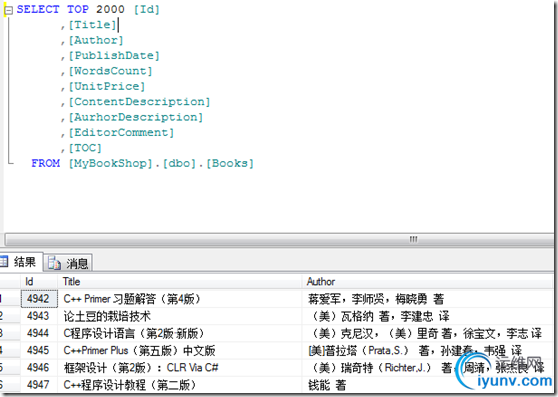Click author 蒋爱军，李师贤，梅晓勇 著
The image size is (558, 397).
(376, 299)
